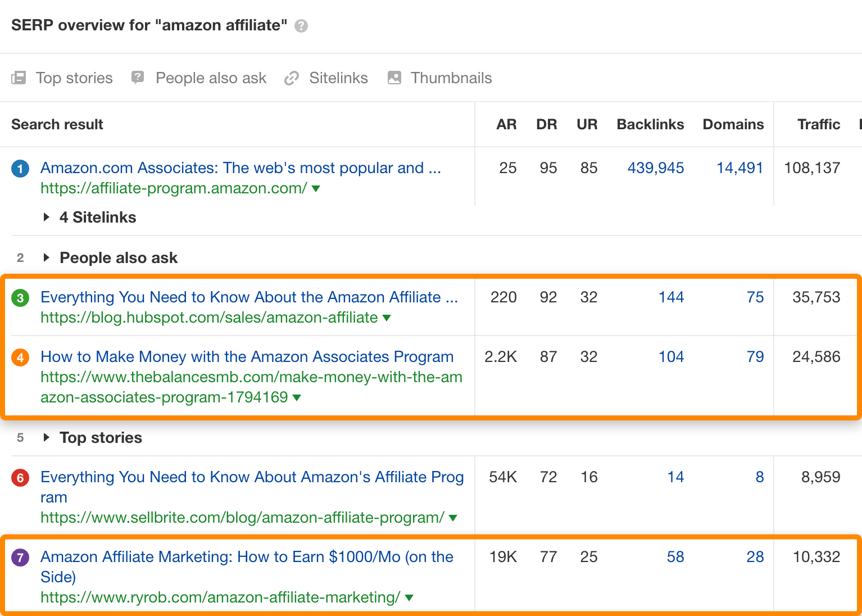Screen dimensions: 862x616
Task: Click the purple position badge for result 7
Action: 20,557
